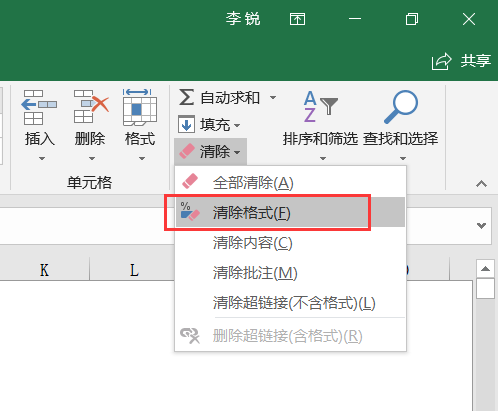
Task: Open the Fill (填充) dropdown arrow
Action: (237, 125)
